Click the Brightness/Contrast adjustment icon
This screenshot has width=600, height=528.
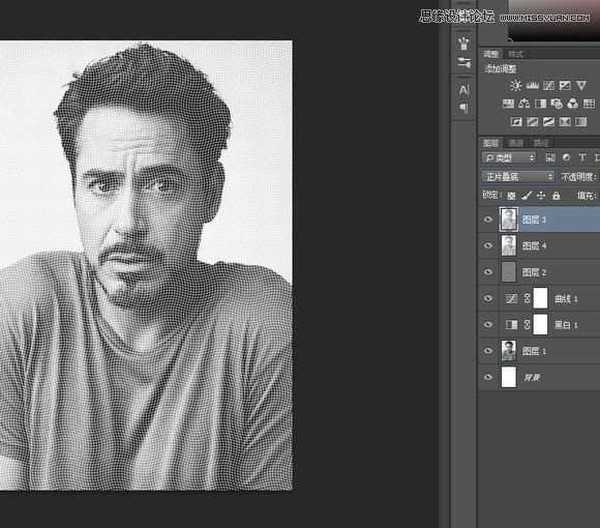(x=516, y=86)
